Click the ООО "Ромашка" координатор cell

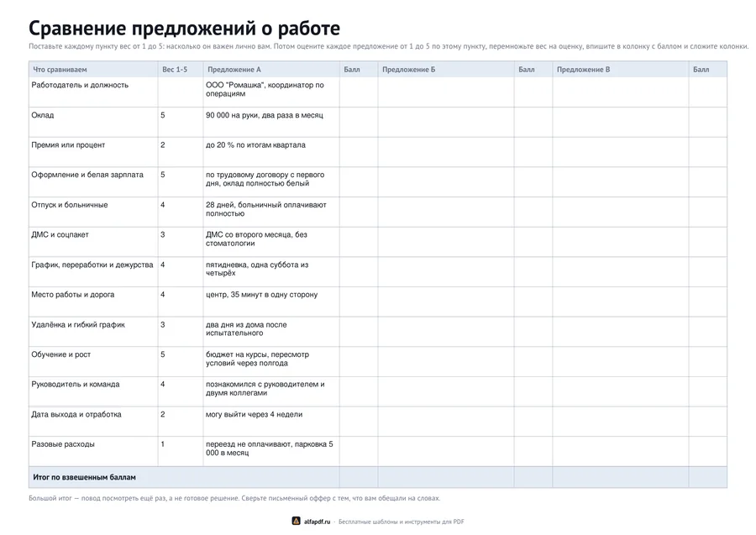(x=271, y=92)
